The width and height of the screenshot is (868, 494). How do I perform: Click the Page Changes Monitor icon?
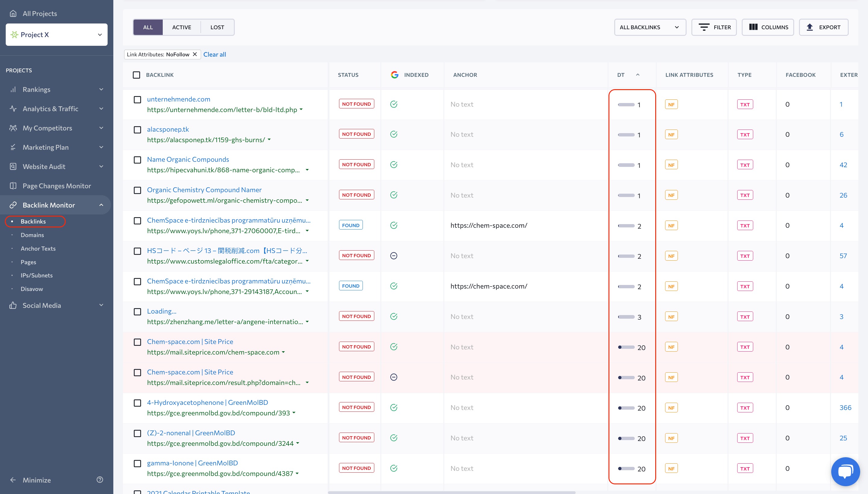[13, 186]
